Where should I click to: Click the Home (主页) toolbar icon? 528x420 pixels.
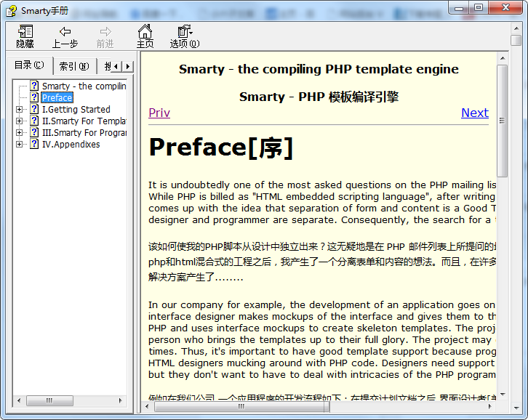point(145,31)
